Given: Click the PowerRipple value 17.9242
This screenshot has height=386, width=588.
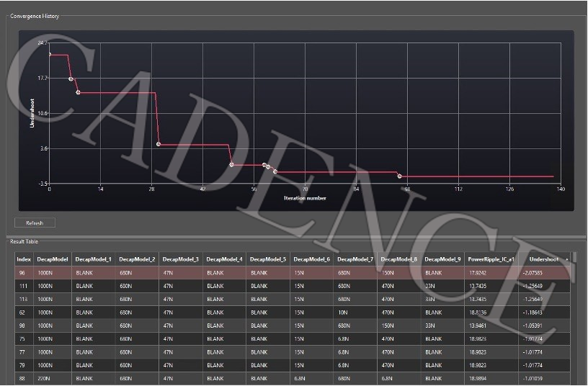Looking at the screenshot, I should [478, 273].
